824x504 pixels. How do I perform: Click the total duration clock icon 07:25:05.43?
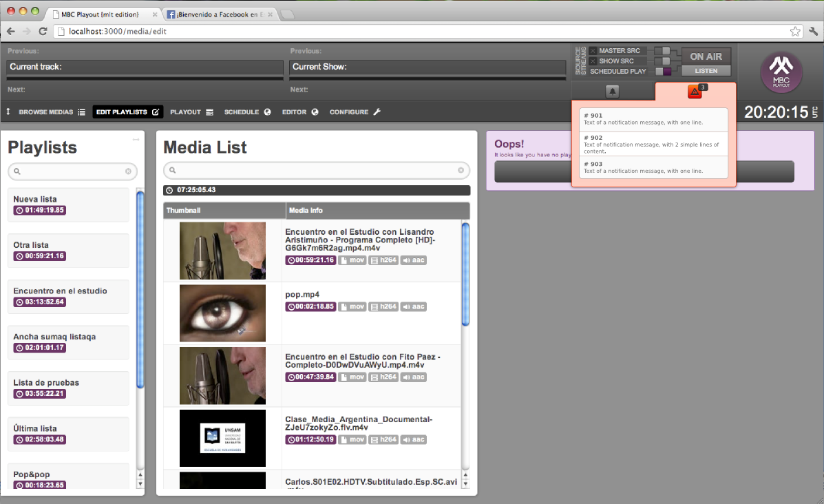(x=169, y=190)
